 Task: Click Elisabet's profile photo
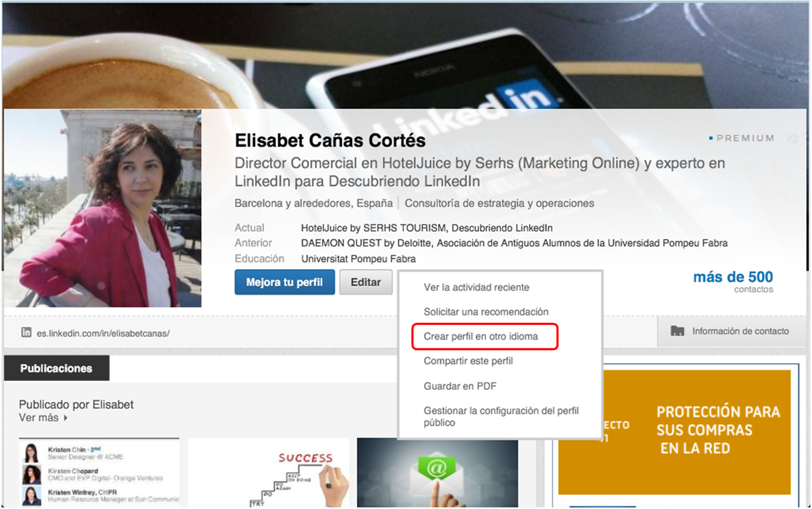click(x=103, y=208)
